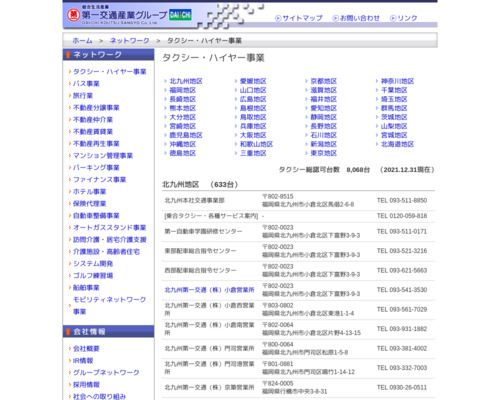Open オートガススタンド事業 sidebar link

[x=110, y=228]
